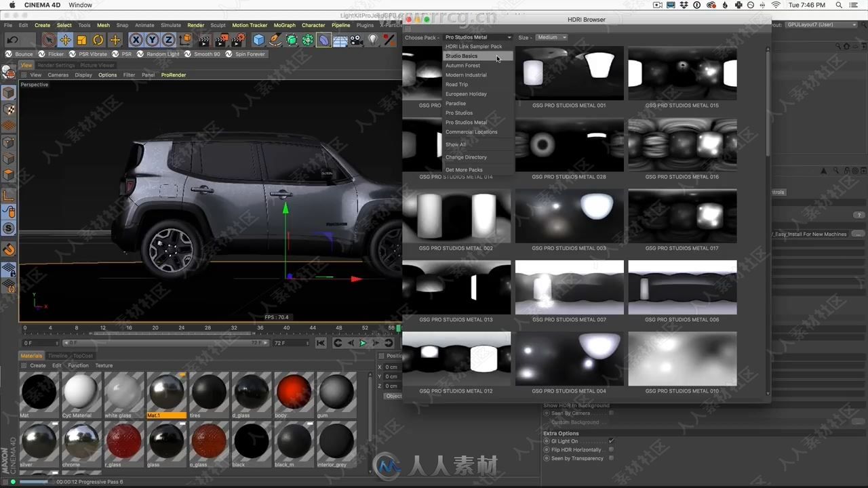Open the Render menu

[195, 25]
